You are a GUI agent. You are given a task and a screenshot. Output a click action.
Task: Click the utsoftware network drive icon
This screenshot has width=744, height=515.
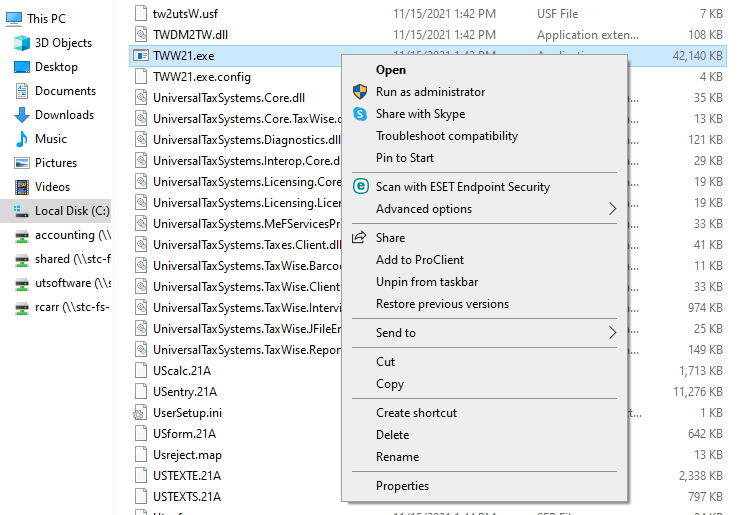[x=22, y=284]
